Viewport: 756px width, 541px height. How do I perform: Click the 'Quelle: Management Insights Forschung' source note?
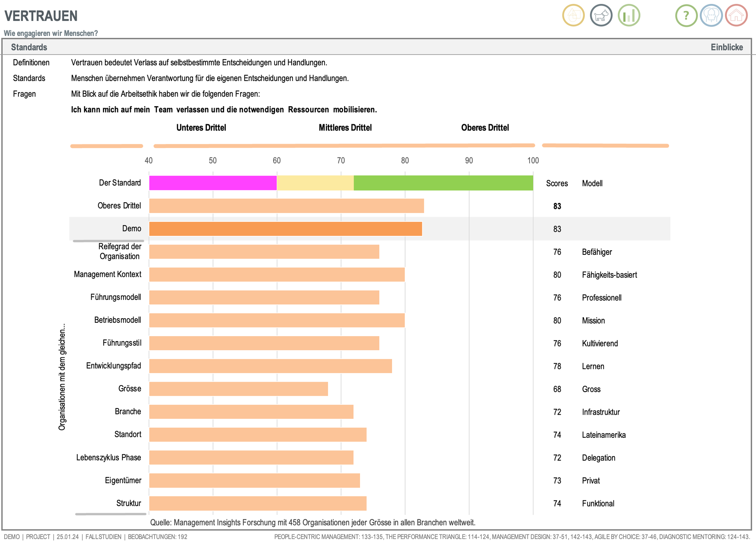312,522
